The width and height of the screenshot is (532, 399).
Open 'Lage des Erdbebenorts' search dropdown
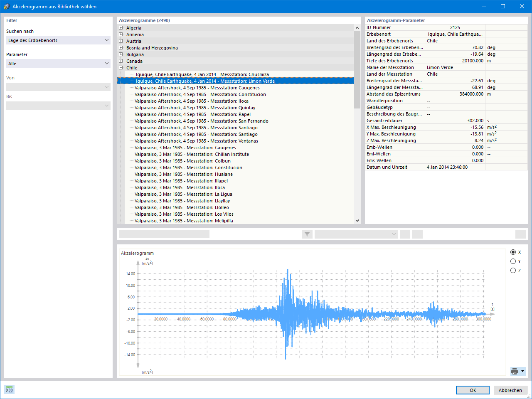[58, 40]
